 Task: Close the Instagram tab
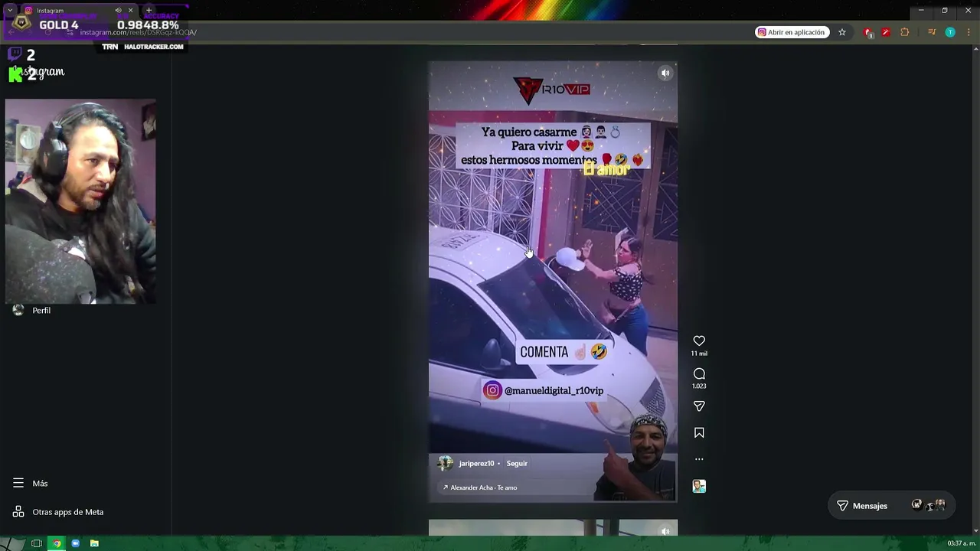130,11
